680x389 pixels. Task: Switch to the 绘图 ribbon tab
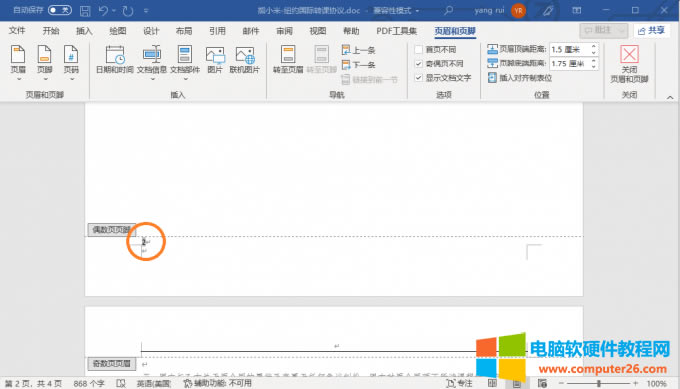(118, 31)
